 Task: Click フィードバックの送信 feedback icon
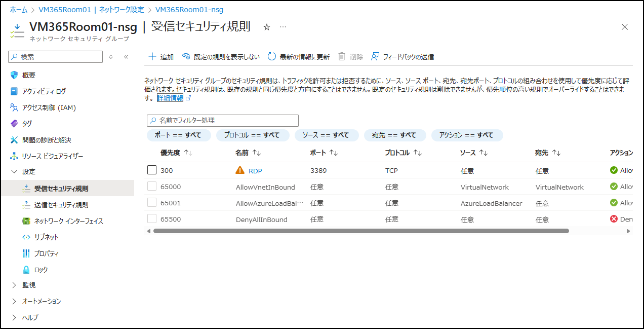tap(375, 57)
